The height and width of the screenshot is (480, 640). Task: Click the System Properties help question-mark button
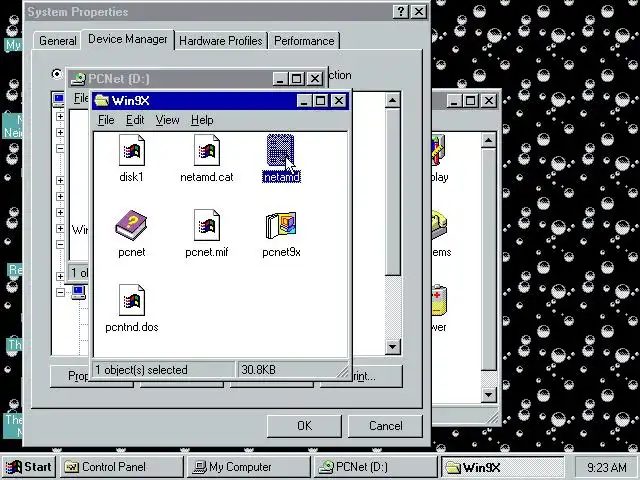401,11
